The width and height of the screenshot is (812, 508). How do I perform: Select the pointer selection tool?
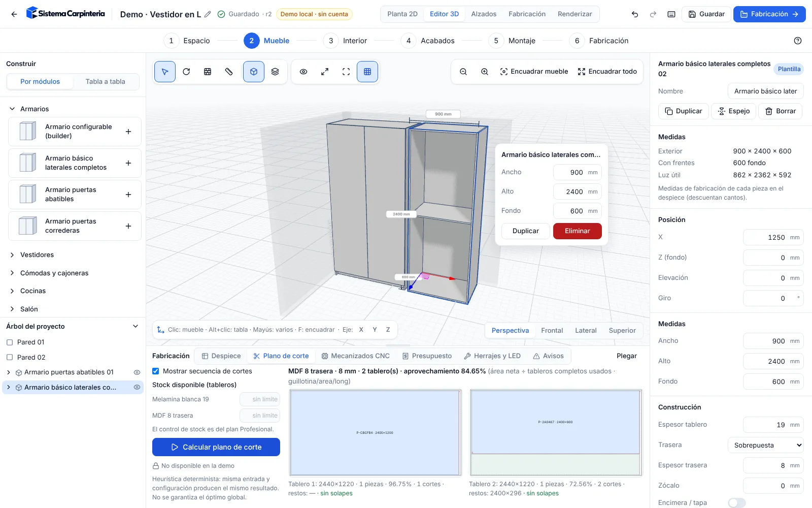coord(165,72)
